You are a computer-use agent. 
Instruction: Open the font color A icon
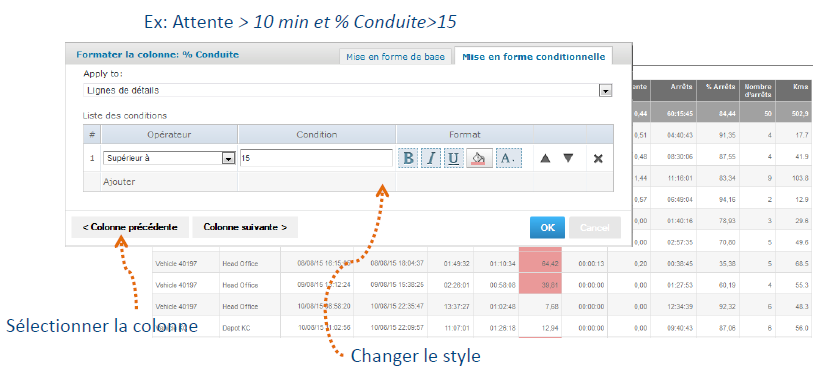(x=509, y=158)
